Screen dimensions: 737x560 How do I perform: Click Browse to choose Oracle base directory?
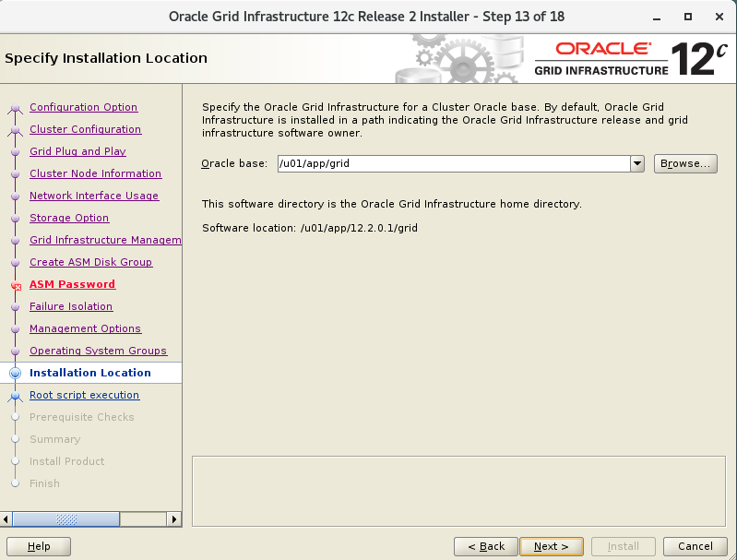click(x=685, y=163)
